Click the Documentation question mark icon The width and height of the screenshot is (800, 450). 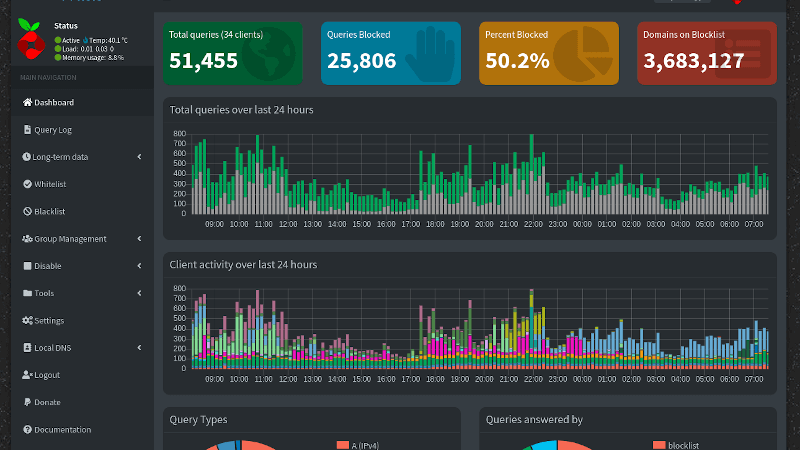tap(27, 430)
